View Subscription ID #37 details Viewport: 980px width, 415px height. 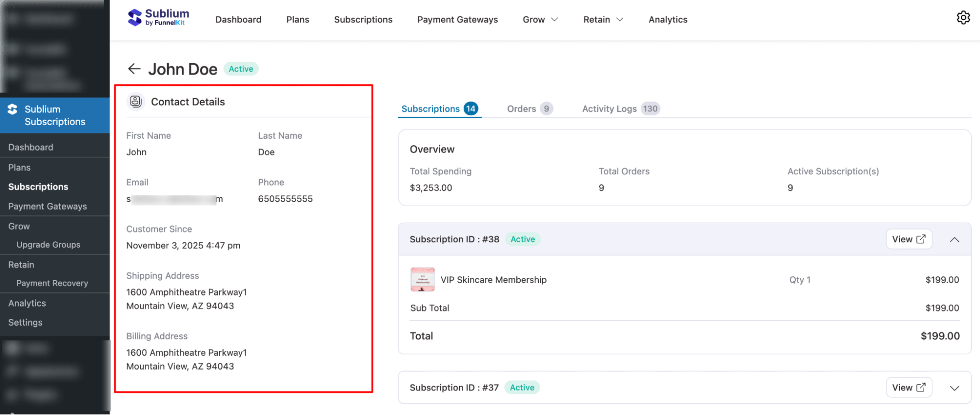pyautogui.click(x=908, y=388)
